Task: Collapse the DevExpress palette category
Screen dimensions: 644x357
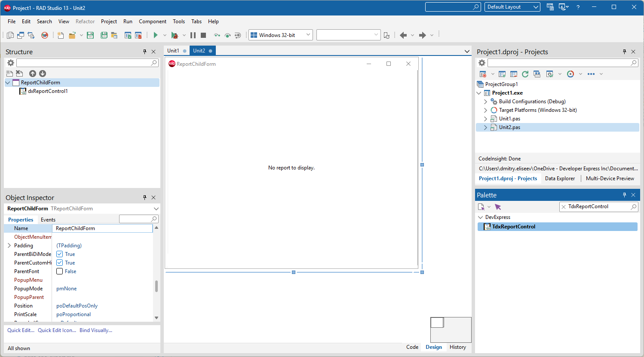Action: [x=481, y=217]
